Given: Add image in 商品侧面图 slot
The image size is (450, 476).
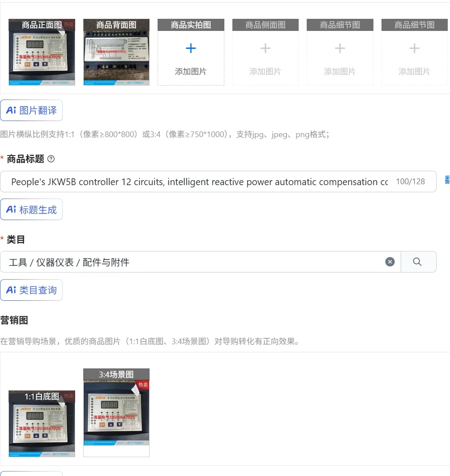Looking at the screenshot, I should coord(266,52).
